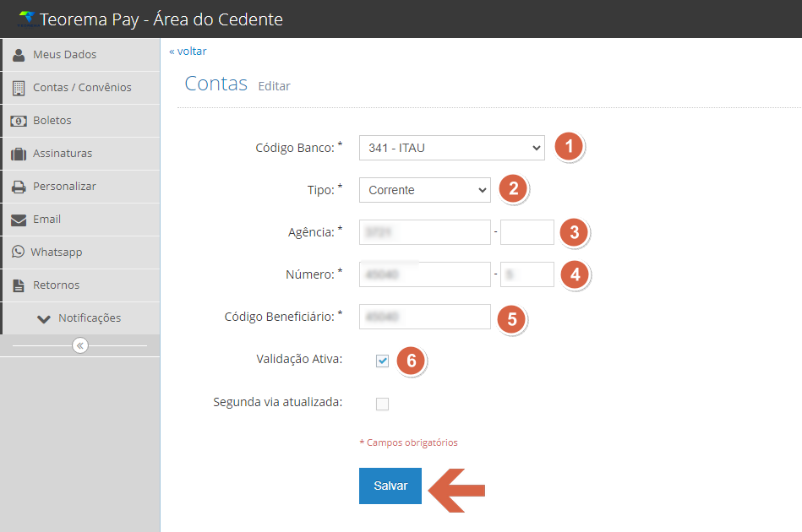Click the Retornos document icon

[x=19, y=285]
